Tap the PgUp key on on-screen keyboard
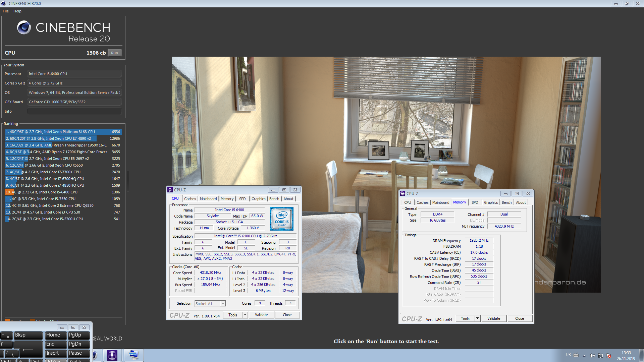 pyautogui.click(x=78, y=335)
